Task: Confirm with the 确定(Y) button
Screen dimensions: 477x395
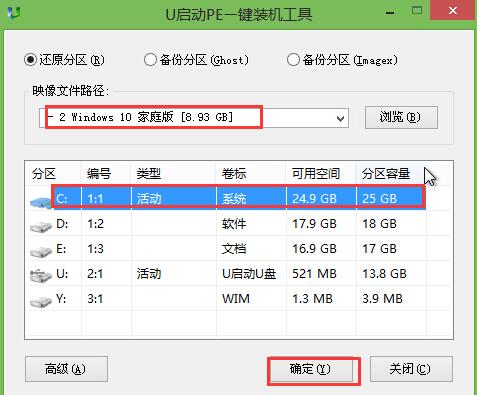Action: click(311, 369)
